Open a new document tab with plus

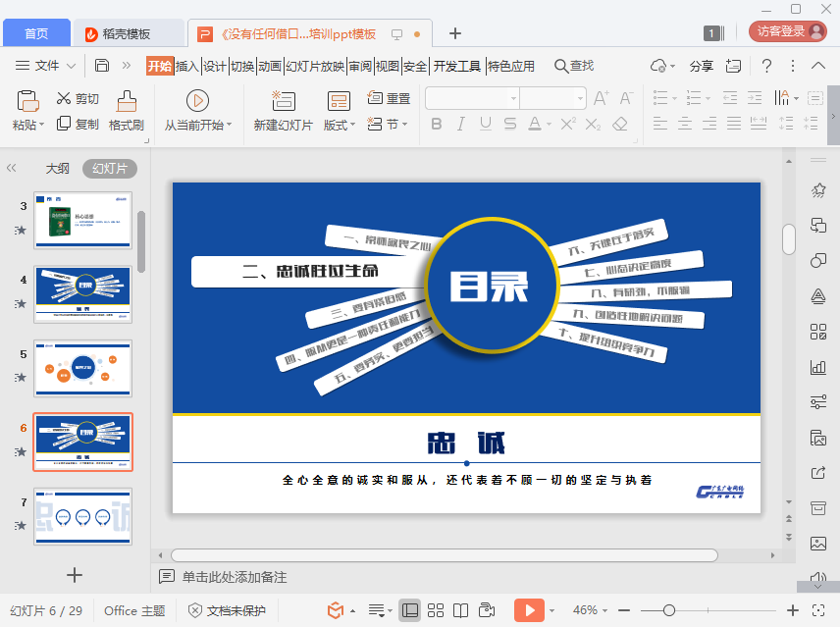[x=454, y=33]
